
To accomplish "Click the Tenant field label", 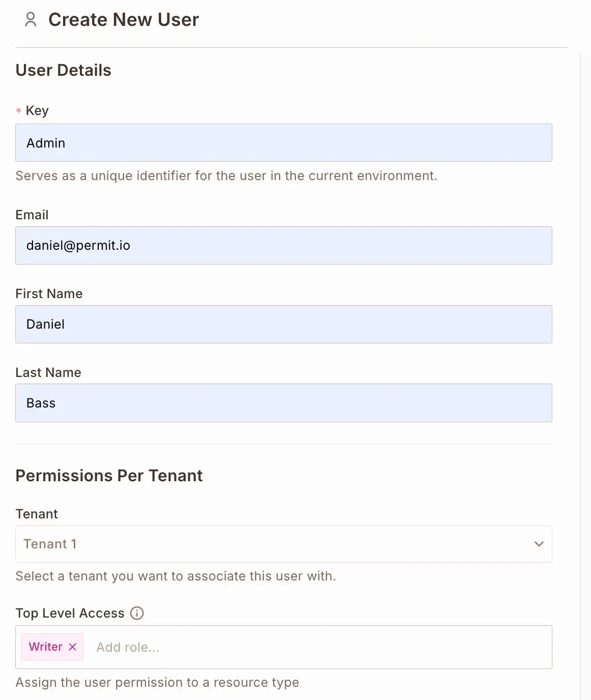I will [37, 514].
